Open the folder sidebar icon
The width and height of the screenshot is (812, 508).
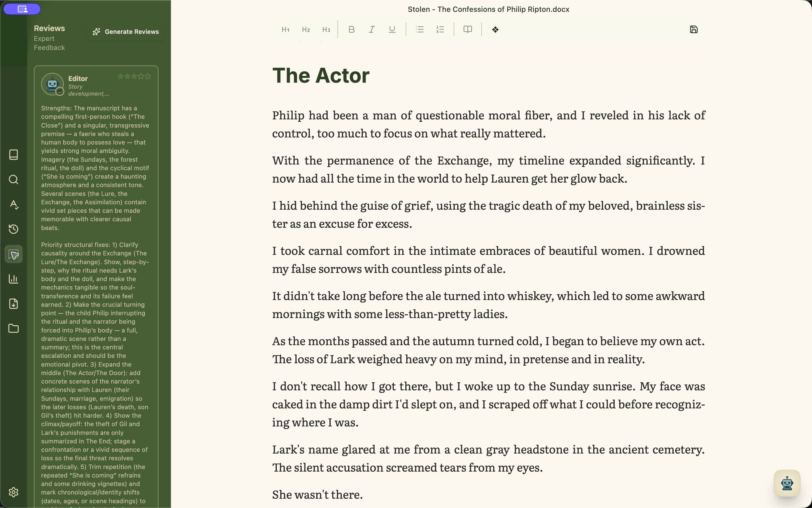click(14, 329)
